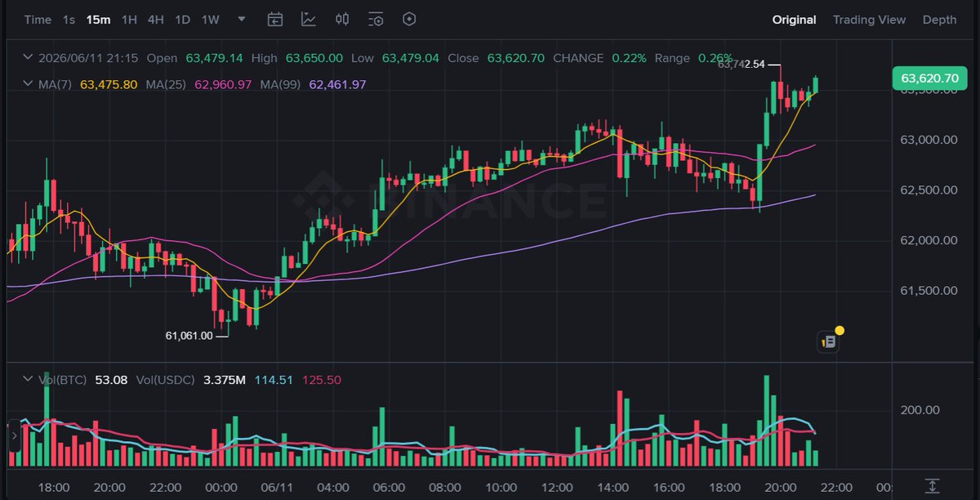
Task: Collapse the OHLC info row chevron
Action: coord(28,58)
